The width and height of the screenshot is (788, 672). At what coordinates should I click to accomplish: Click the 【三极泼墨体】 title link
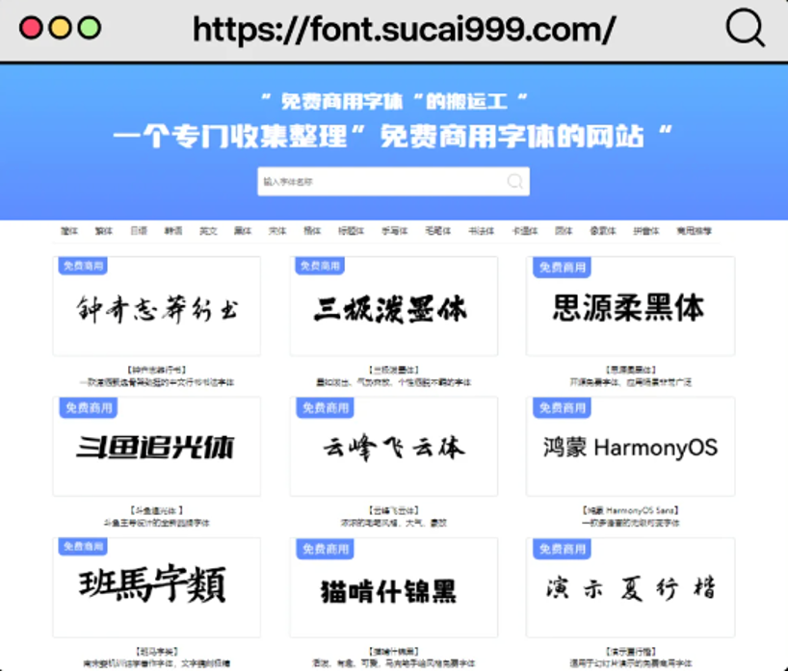tap(394, 370)
